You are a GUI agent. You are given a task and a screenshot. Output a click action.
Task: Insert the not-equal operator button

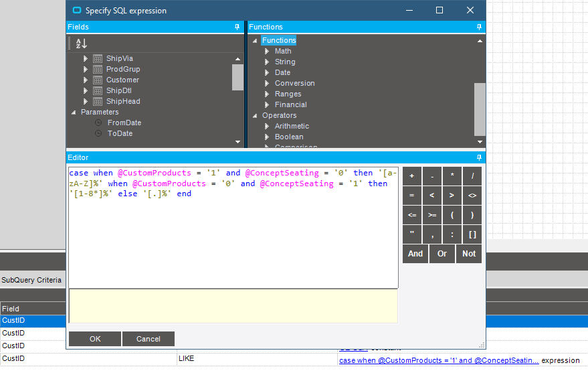472,196
